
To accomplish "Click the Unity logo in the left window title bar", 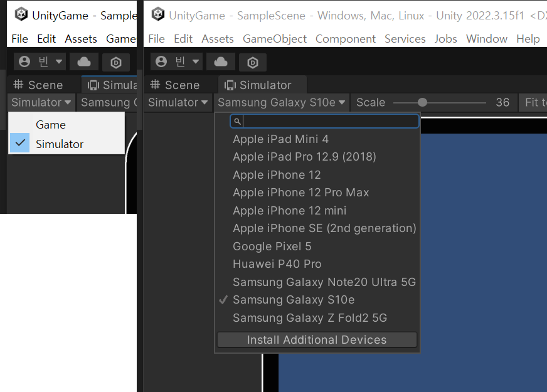I will pos(21,14).
